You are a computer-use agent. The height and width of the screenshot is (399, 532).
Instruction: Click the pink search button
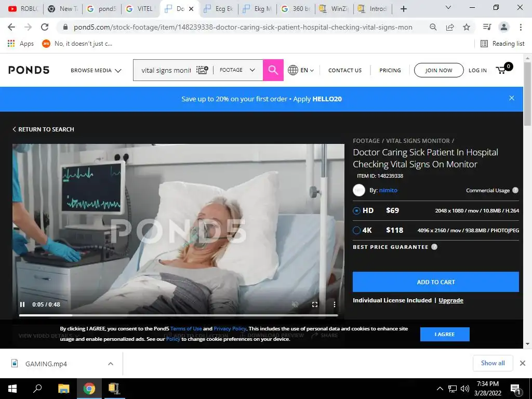click(273, 70)
